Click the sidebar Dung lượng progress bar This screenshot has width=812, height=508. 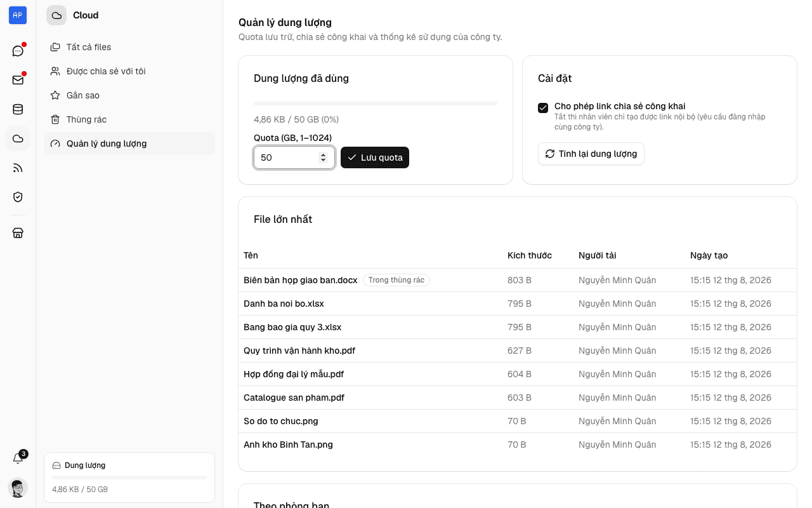point(129,478)
